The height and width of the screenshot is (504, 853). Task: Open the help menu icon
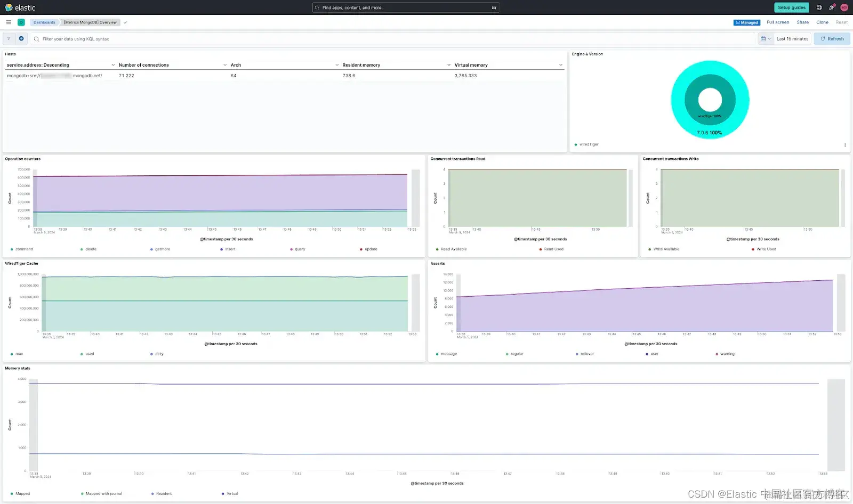(819, 7)
